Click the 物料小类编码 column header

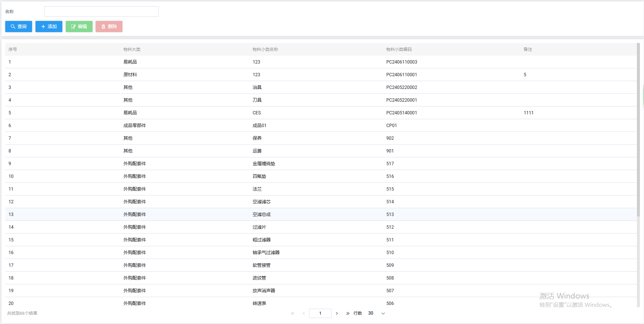(399, 49)
